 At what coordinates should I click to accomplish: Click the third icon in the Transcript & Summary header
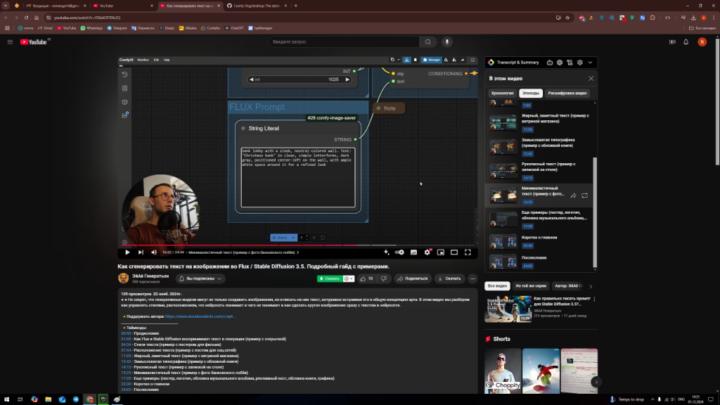[x=570, y=62]
